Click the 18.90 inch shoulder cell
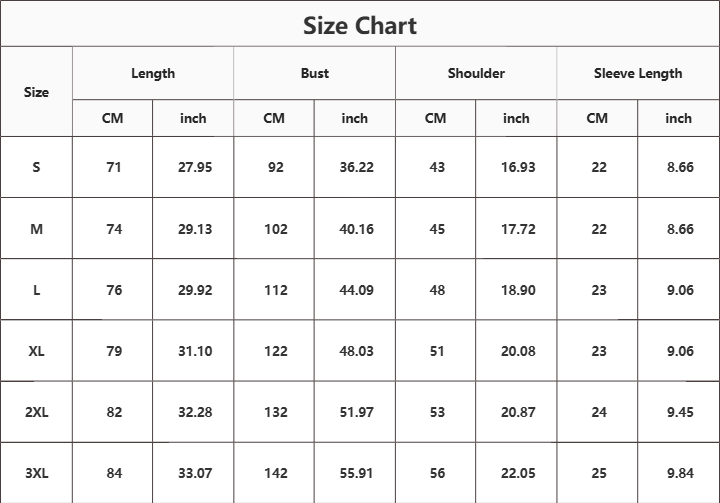Screen dimensions: 720x503 (518, 290)
